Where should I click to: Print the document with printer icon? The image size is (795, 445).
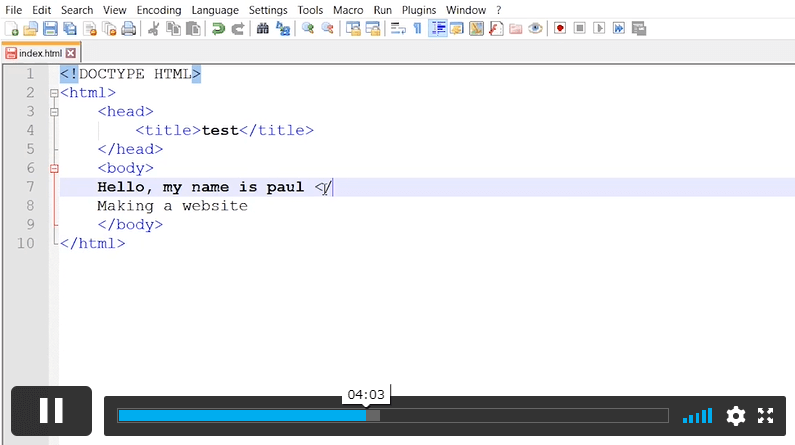[x=129, y=29]
